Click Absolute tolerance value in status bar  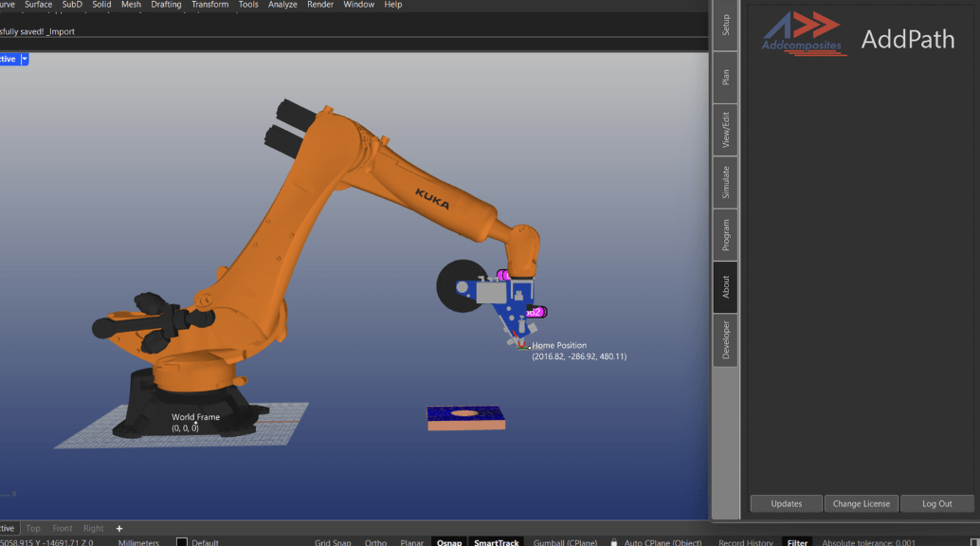tap(868, 542)
